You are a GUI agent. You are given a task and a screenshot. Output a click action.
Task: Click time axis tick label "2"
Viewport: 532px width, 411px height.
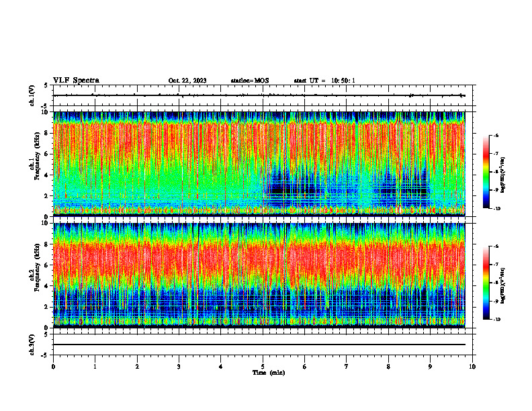click(x=137, y=367)
